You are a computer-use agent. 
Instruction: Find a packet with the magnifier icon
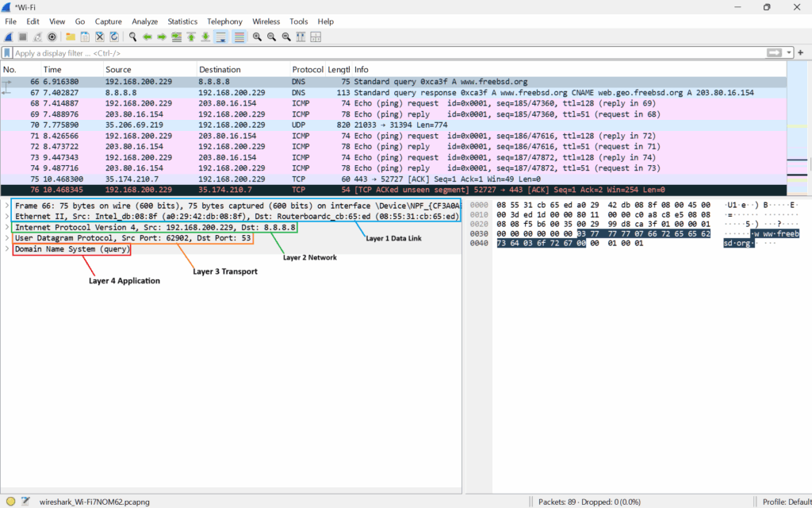(132, 37)
